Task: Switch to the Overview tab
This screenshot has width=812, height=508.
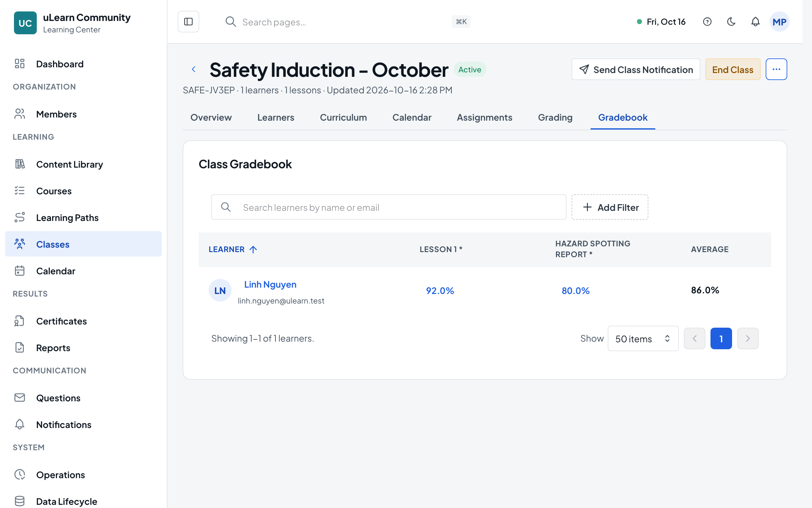Action: [x=211, y=117]
